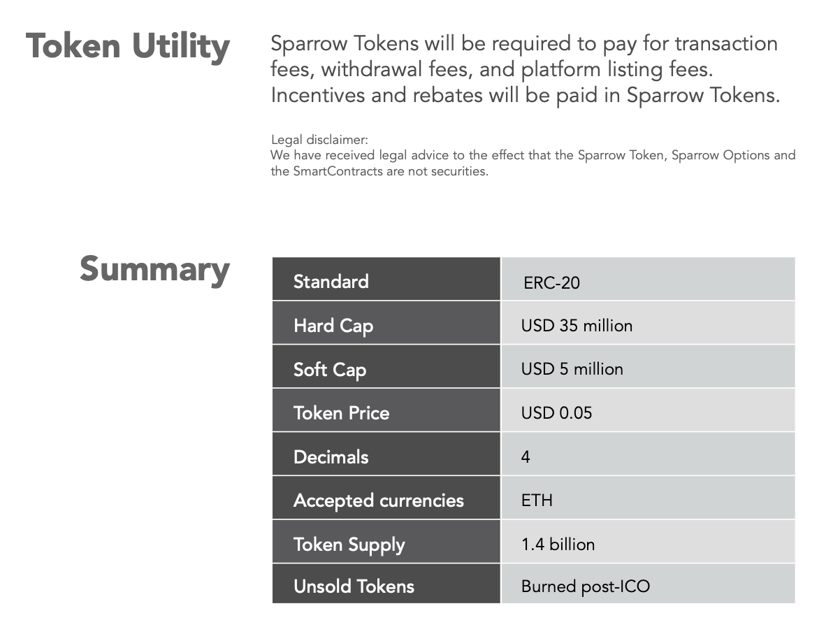Select the Unsold Tokens row label

pos(386,584)
